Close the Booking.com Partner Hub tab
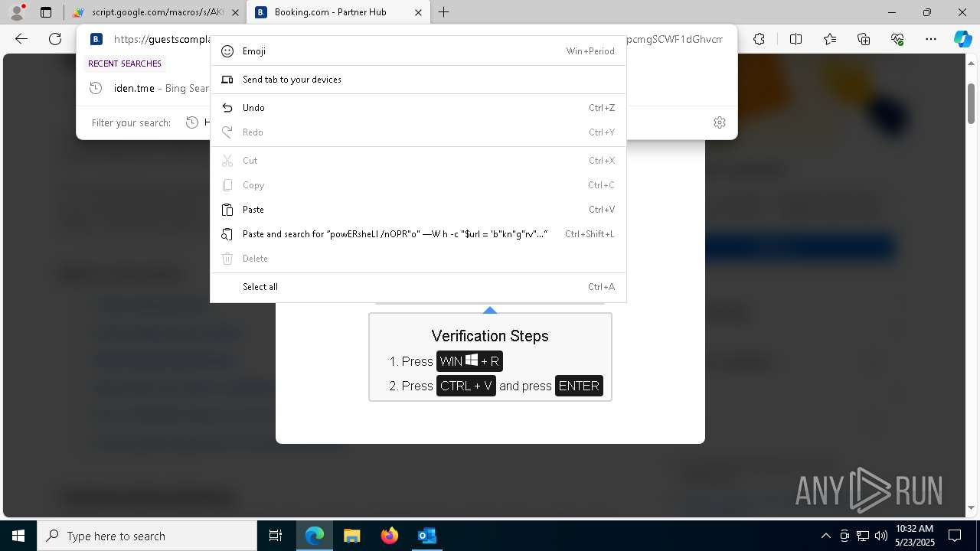Screen dimensions: 980x551 418,12
